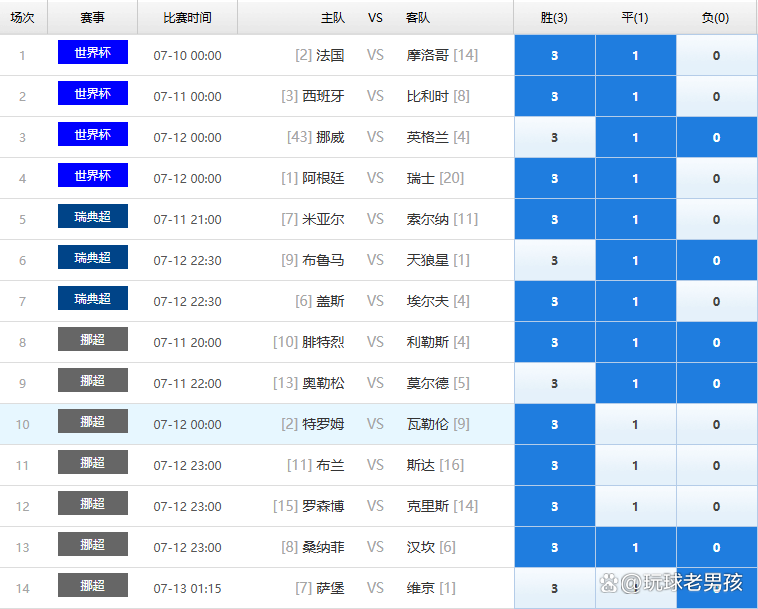Click away team 维京
The height and width of the screenshot is (609, 758).
pyautogui.click(x=421, y=588)
